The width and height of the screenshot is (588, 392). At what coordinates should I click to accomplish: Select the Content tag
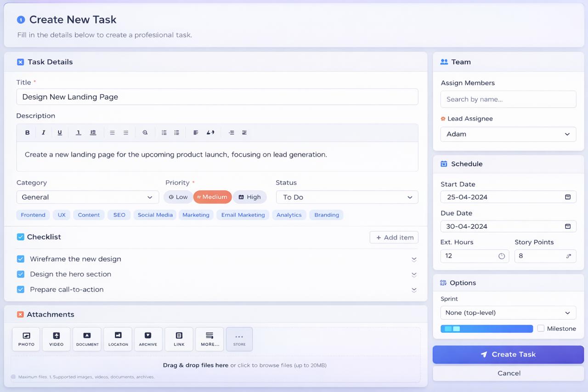(x=89, y=215)
